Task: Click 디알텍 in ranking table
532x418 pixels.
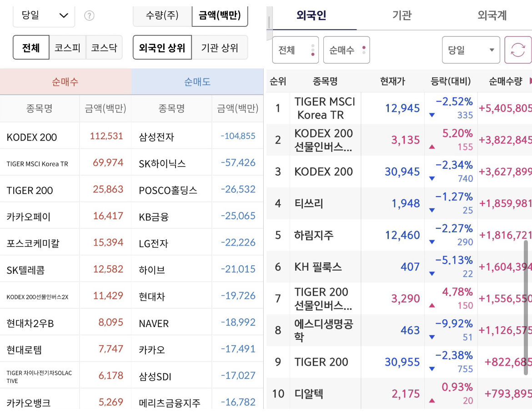Action: 309,394
